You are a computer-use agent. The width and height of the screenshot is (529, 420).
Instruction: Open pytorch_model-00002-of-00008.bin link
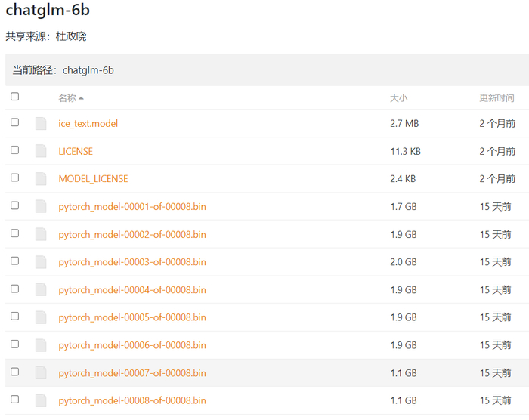[x=132, y=234]
